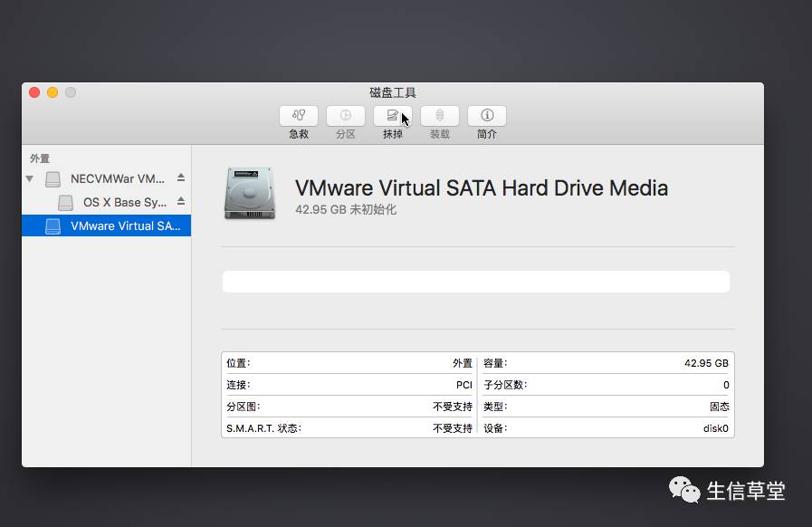Image resolution: width=812 pixels, height=527 pixels.
Task: Eject the OS X Base Sy... volume
Action: click(181, 201)
